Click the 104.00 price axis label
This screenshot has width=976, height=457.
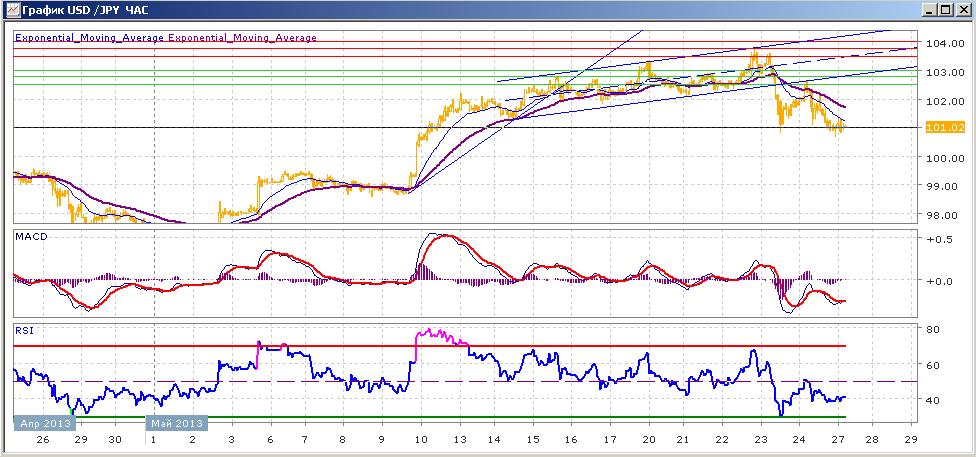tap(944, 43)
